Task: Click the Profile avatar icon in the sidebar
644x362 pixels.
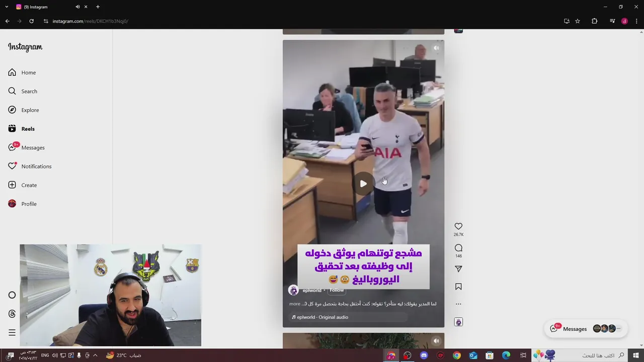Action: click(12, 204)
